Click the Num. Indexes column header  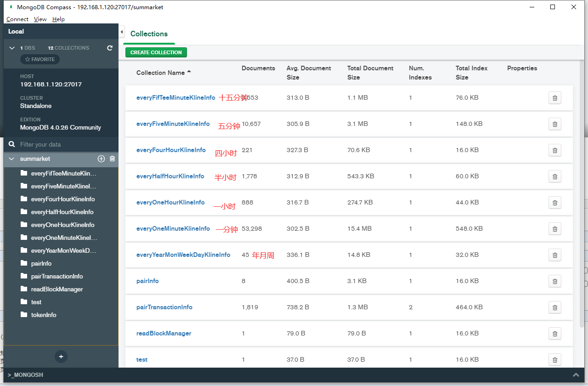(x=420, y=73)
